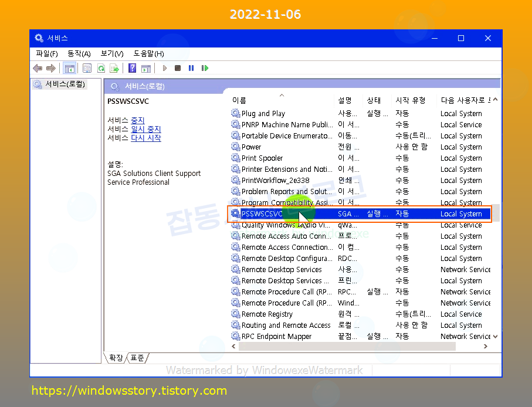Click gear icon of Routing and Remote Access

click(x=235, y=325)
